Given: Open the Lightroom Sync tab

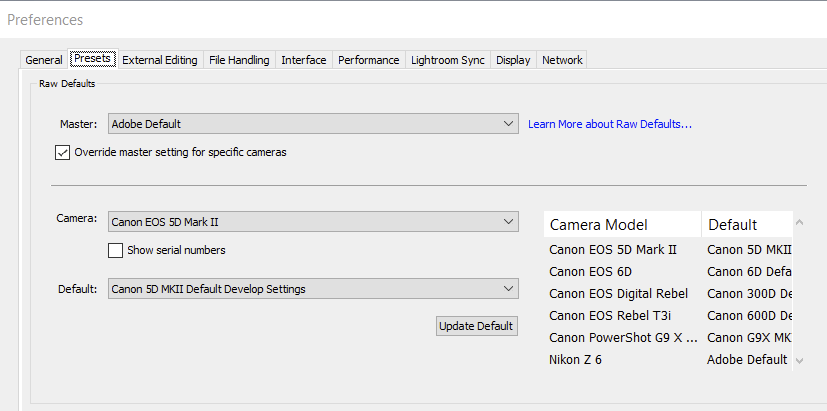Looking at the screenshot, I should point(448,60).
